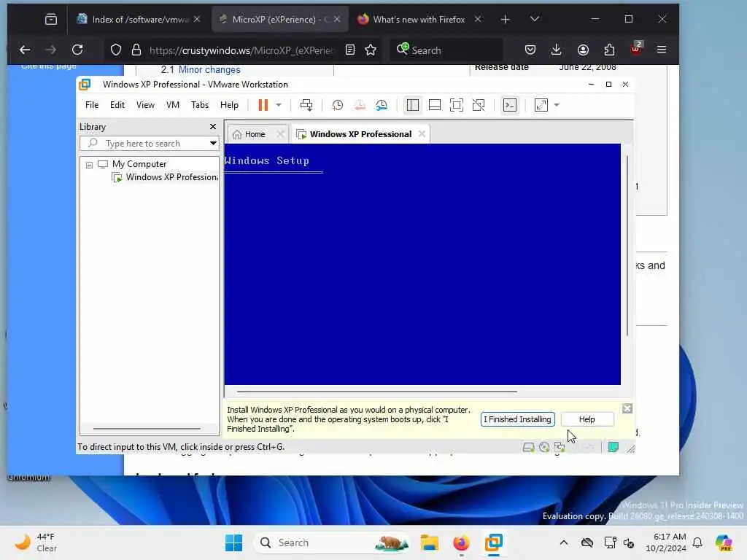Show hidden system tray icons
Image resolution: width=747 pixels, height=560 pixels.
point(564,542)
